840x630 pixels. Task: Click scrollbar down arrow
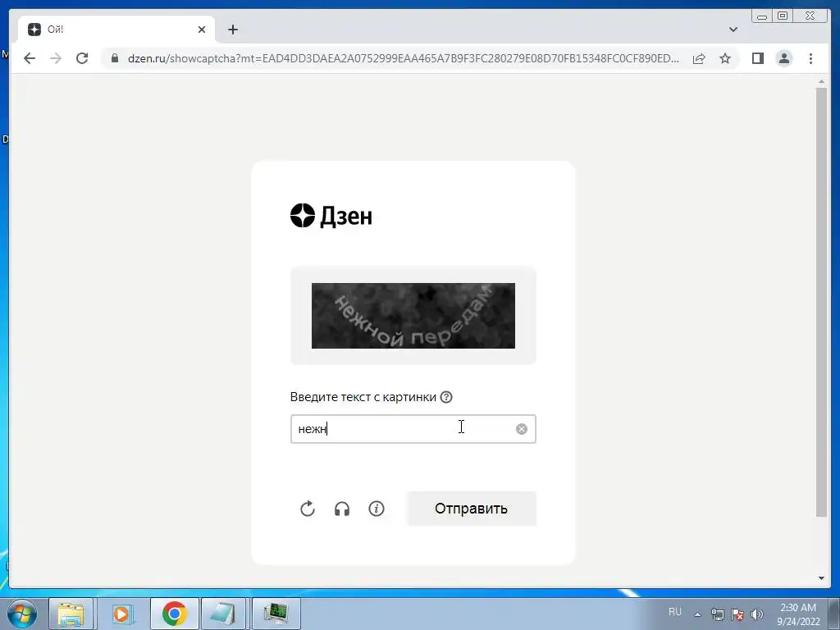(x=821, y=578)
